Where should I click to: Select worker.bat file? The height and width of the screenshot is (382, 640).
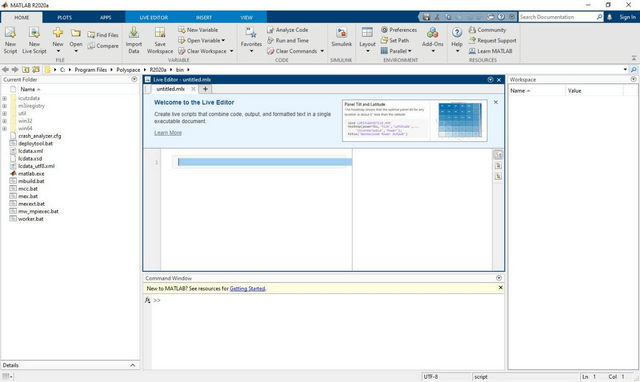point(31,219)
